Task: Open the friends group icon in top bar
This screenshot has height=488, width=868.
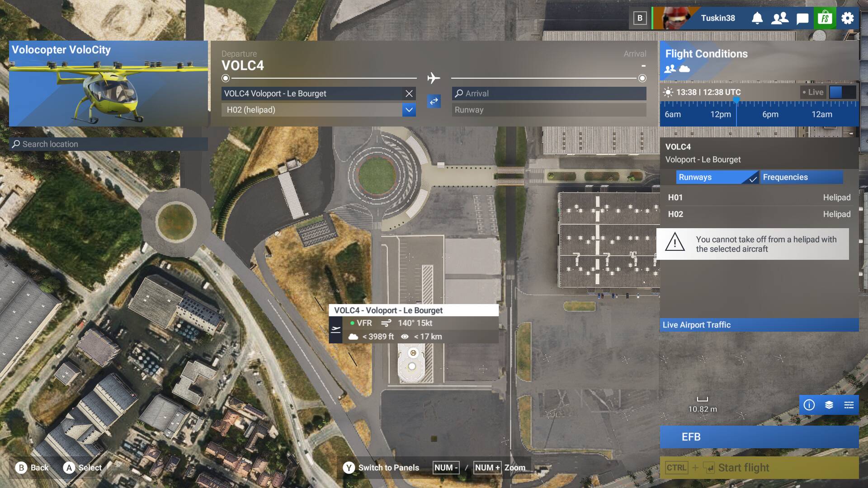Action: tap(780, 18)
